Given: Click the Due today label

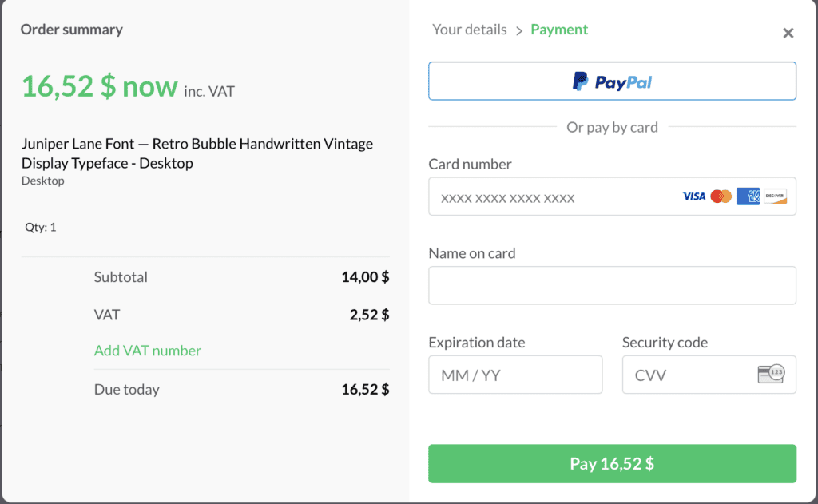Looking at the screenshot, I should [127, 390].
